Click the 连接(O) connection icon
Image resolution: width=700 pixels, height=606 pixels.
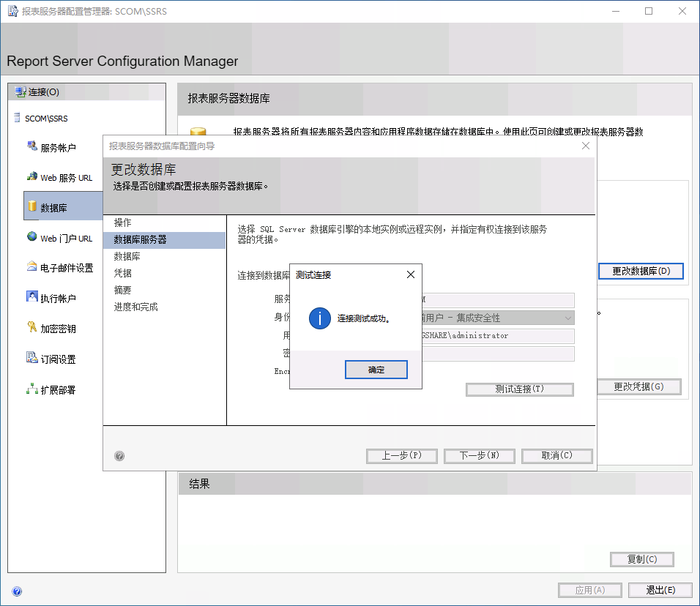pos(18,91)
